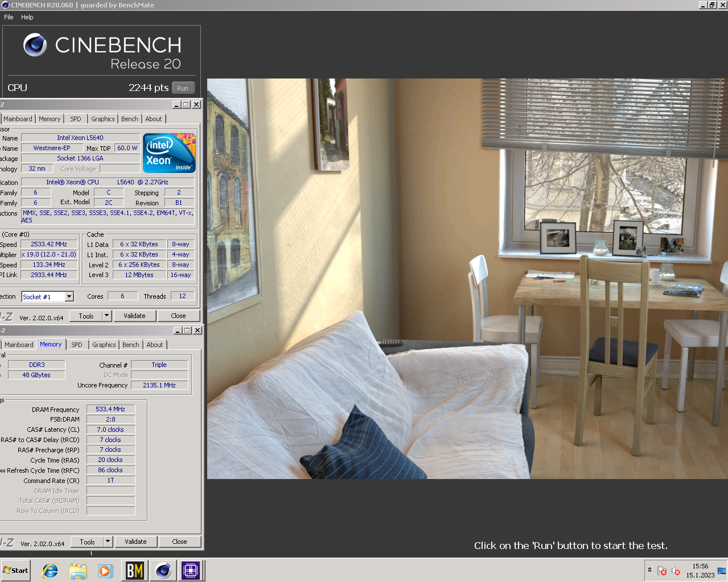Screen dimensions: 728x582
Task: Open SPD tab in lower CPU-Z window
Action: click(x=77, y=345)
